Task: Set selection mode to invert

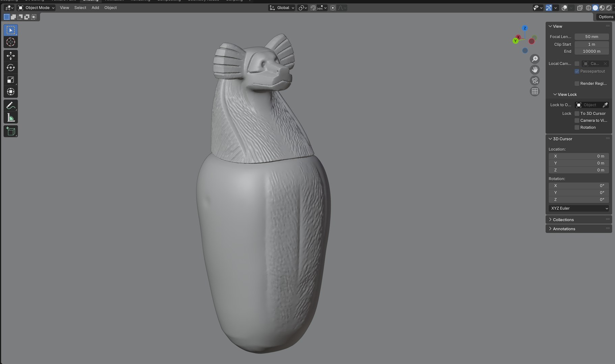Action: pyautogui.click(x=27, y=17)
